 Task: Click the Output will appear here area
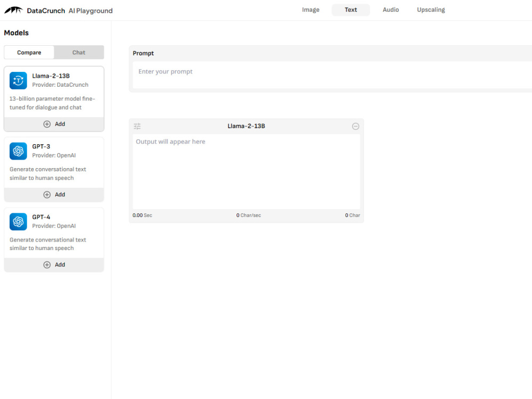click(x=246, y=171)
